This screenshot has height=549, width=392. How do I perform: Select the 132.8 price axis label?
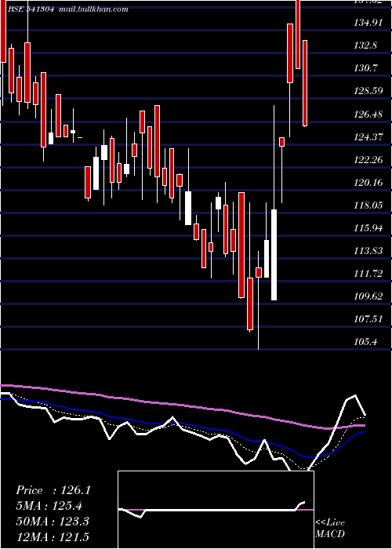point(365,45)
